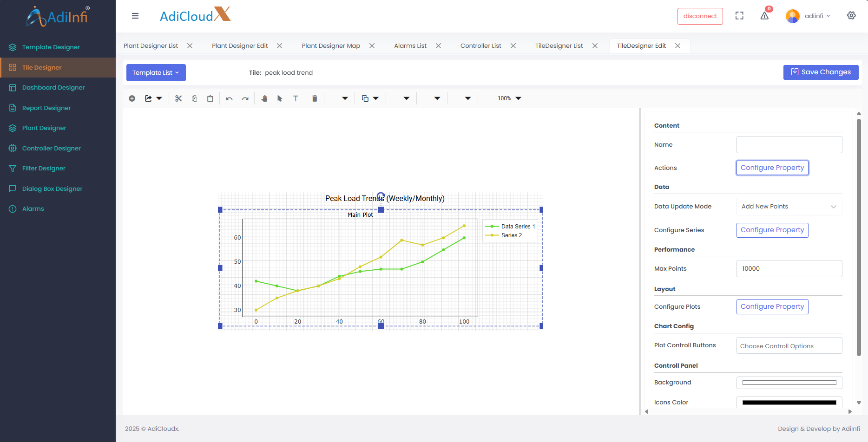Enter fullscreen mode icon
This screenshot has width=868, height=442.
point(739,16)
